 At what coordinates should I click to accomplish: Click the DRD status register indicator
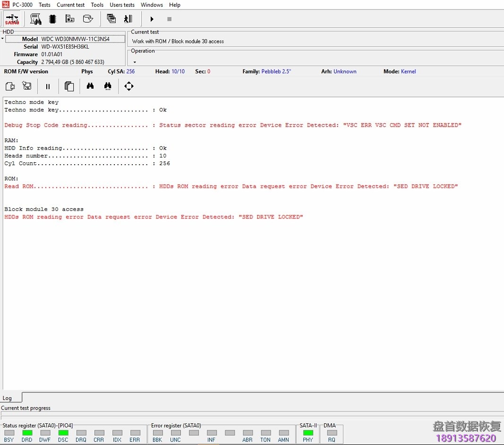click(x=27, y=432)
